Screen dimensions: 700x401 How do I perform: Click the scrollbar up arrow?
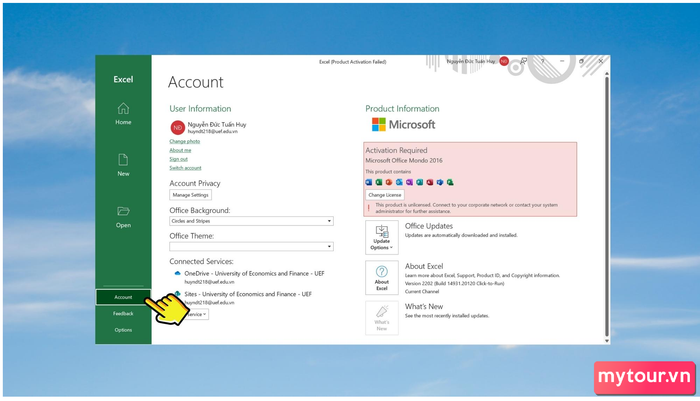point(607,74)
